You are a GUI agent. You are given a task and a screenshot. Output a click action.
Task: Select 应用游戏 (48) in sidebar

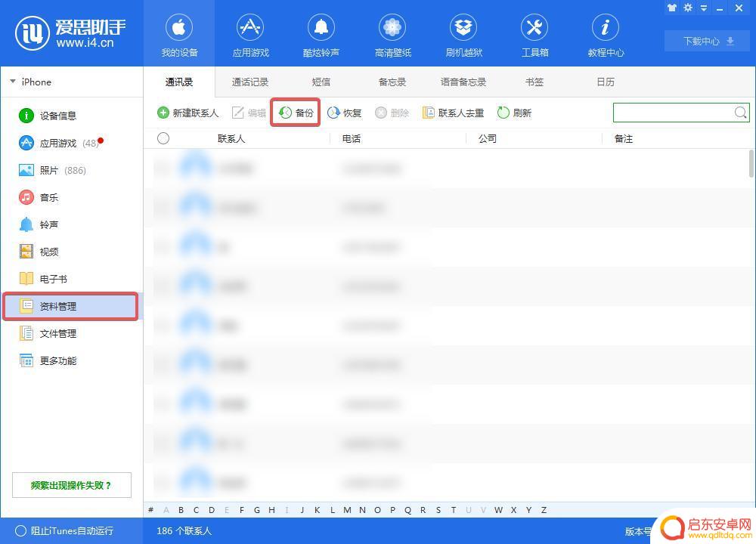61,143
